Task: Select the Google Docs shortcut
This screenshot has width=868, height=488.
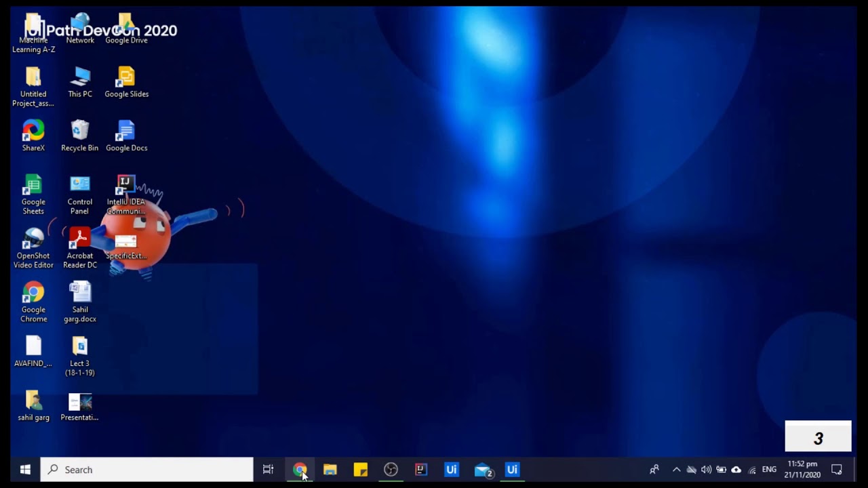Action: (126, 136)
